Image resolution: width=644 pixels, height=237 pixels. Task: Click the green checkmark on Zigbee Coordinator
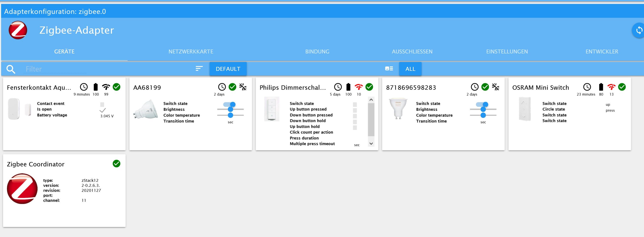[117, 164]
